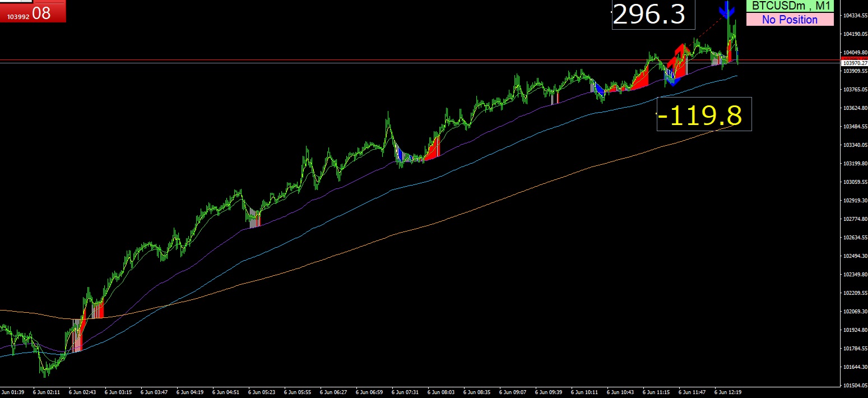Viewport: 868px width, 398px height.
Task: Click price scale value 104049.80
Action: 855,52
